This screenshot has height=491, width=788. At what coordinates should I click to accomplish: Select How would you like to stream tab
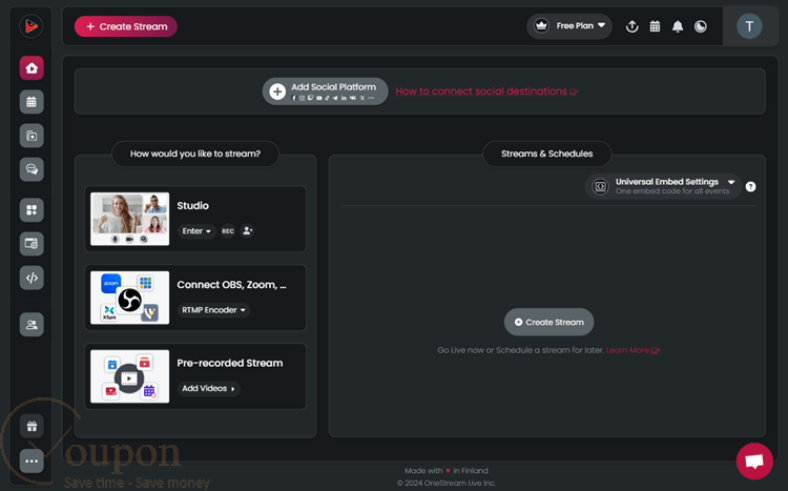click(195, 154)
